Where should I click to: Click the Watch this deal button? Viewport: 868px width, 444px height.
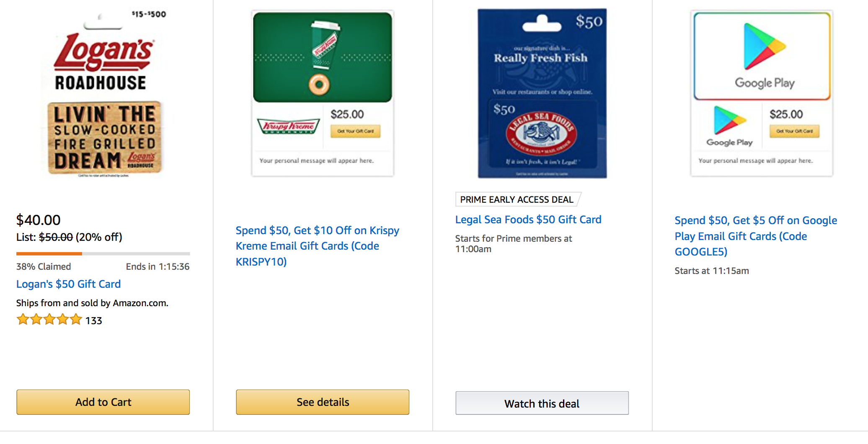(x=542, y=403)
